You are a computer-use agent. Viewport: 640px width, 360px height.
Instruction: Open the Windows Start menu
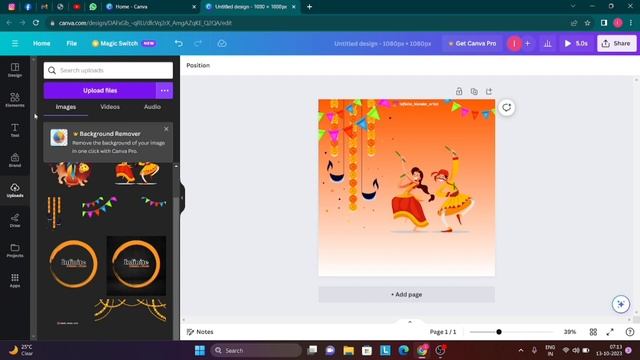[x=200, y=350]
